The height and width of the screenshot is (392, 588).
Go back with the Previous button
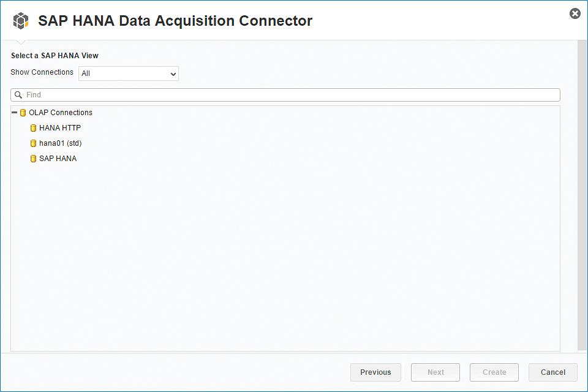click(x=375, y=372)
